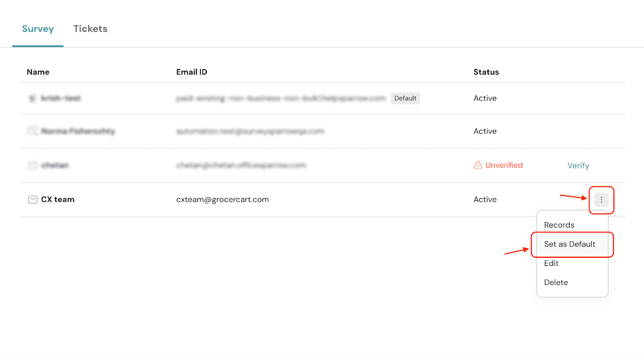Viewport: 644px width, 354px height.
Task: Switch to the Tickets tab
Action: pyautogui.click(x=90, y=29)
